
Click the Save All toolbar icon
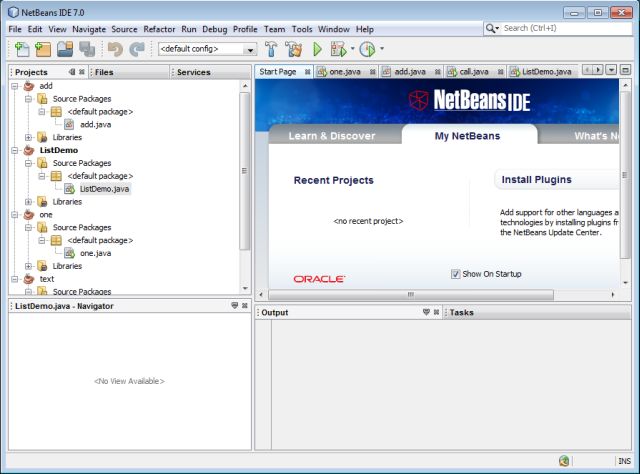[87, 49]
